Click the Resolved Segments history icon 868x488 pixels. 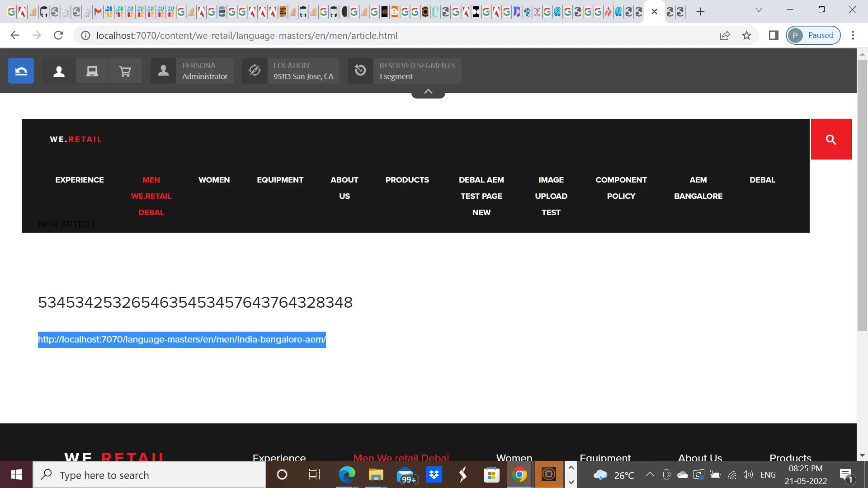click(x=360, y=71)
